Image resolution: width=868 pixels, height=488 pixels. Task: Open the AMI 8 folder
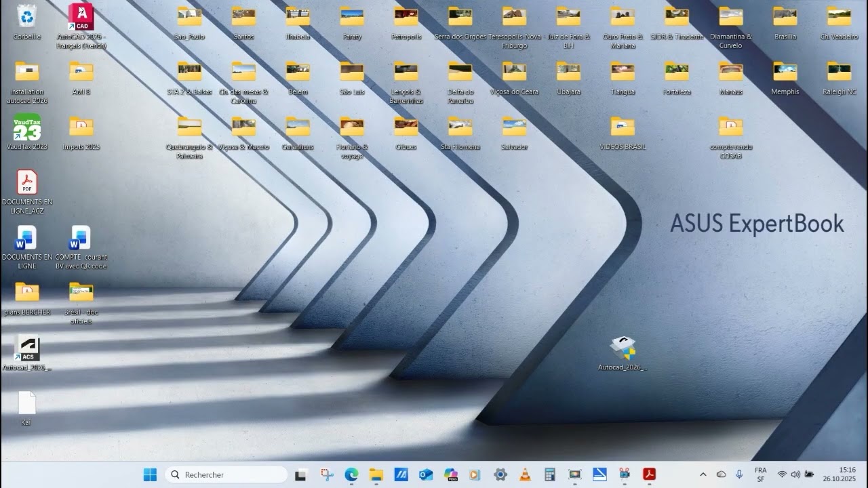[x=81, y=77]
